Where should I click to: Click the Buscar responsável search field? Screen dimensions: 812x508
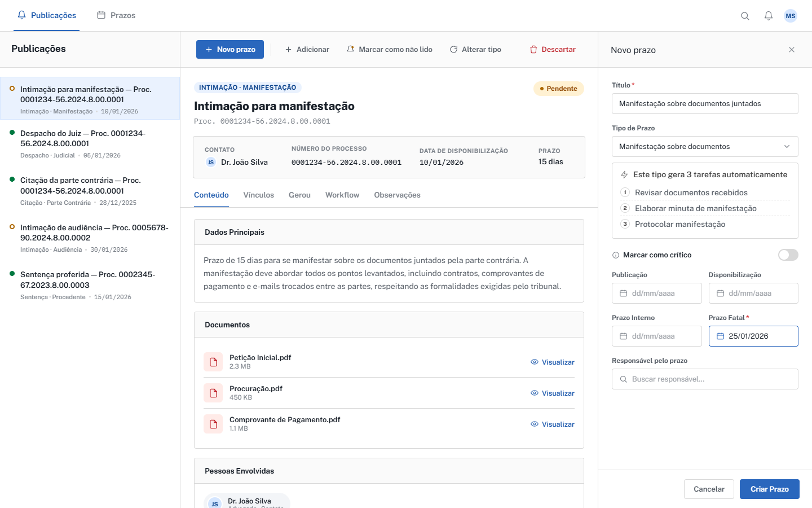[705, 379]
